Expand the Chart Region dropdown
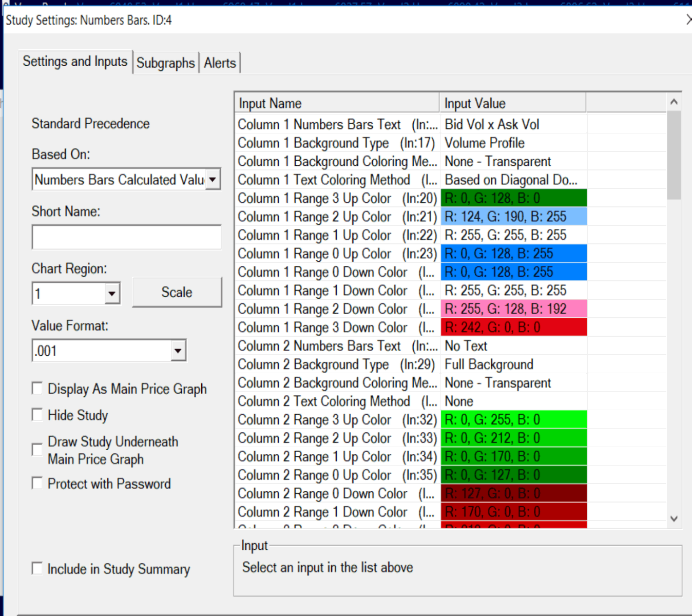Screen dimensions: 692x616 coord(111,294)
